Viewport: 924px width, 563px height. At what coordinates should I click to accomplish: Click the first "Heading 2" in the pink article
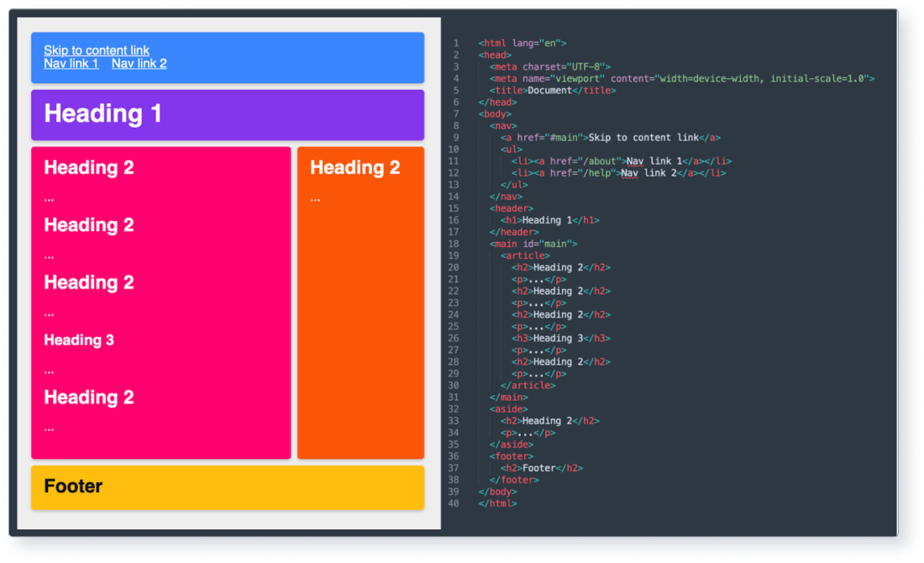[88, 168]
